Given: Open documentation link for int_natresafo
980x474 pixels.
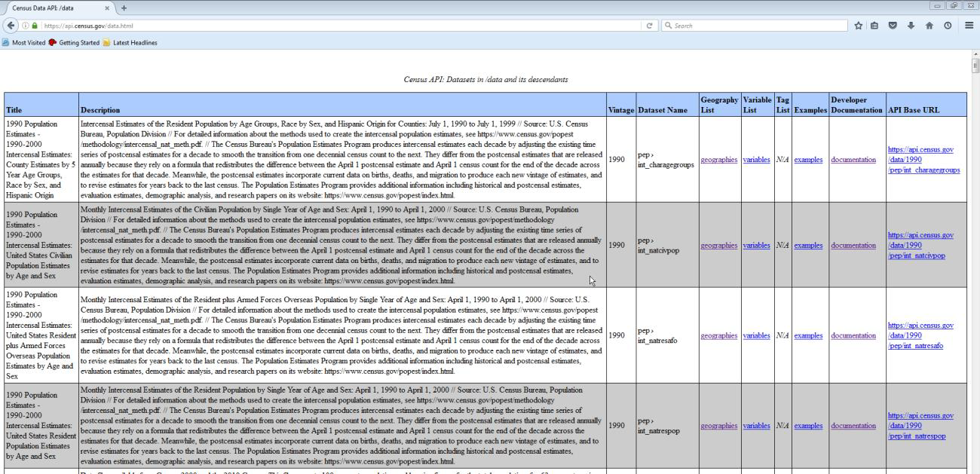Looking at the screenshot, I should [853, 335].
